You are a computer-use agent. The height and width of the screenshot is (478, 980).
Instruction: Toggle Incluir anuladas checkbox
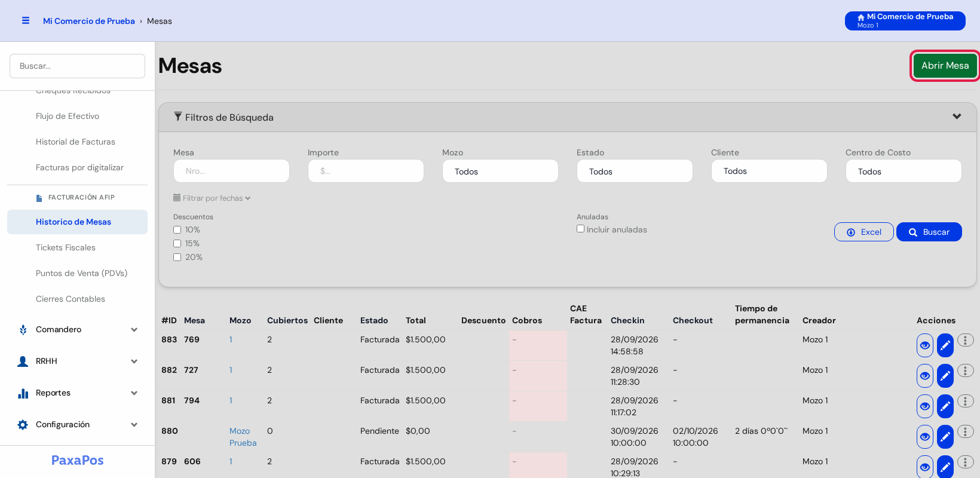coord(580,229)
